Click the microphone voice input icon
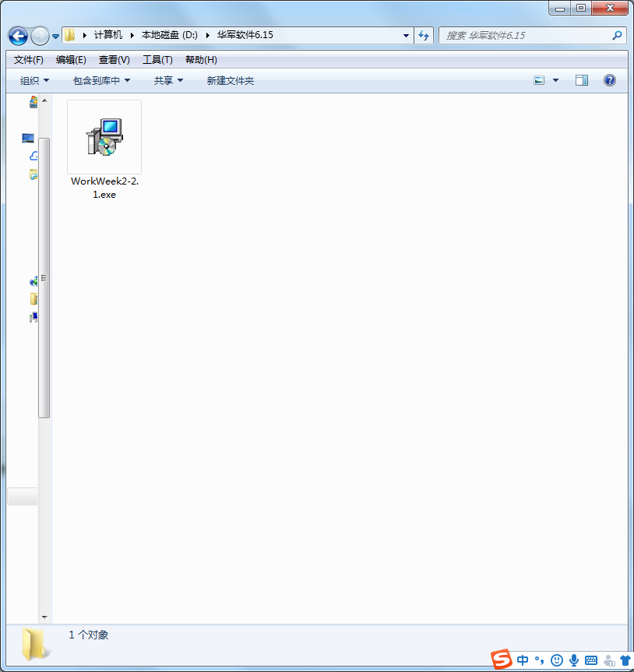The width and height of the screenshot is (634, 672). (574, 660)
